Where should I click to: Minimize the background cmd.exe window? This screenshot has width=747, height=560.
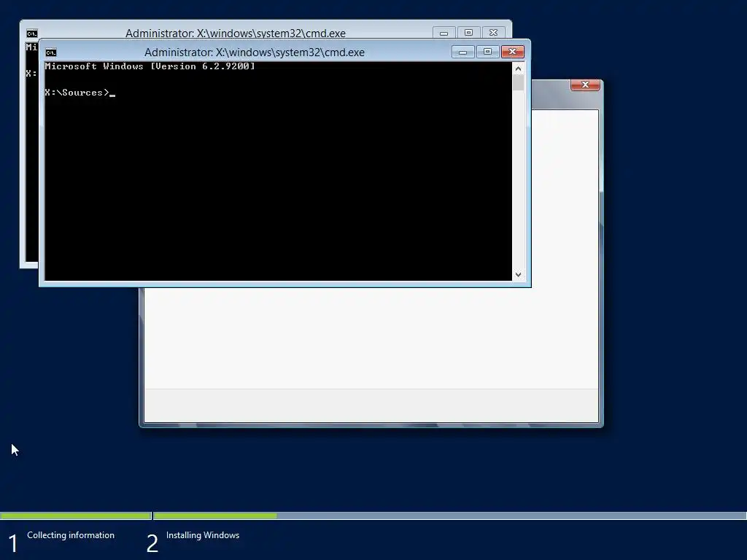tap(444, 33)
